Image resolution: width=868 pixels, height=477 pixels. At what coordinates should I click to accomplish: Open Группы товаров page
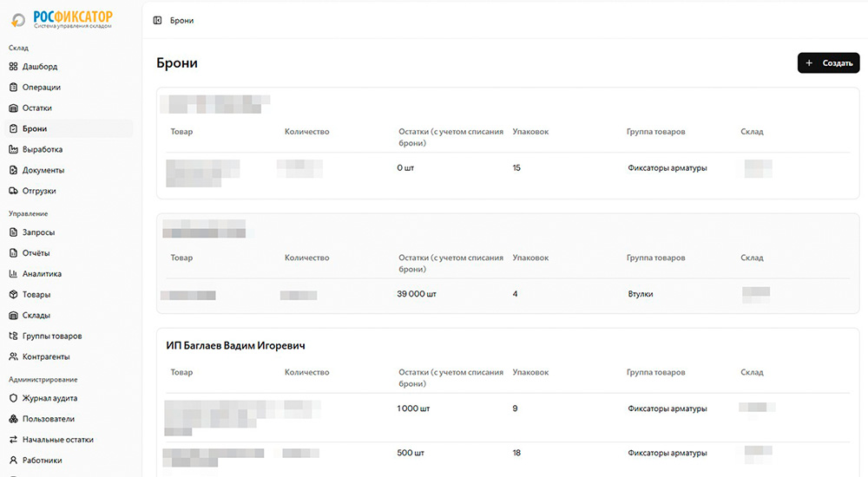[x=69, y=336]
